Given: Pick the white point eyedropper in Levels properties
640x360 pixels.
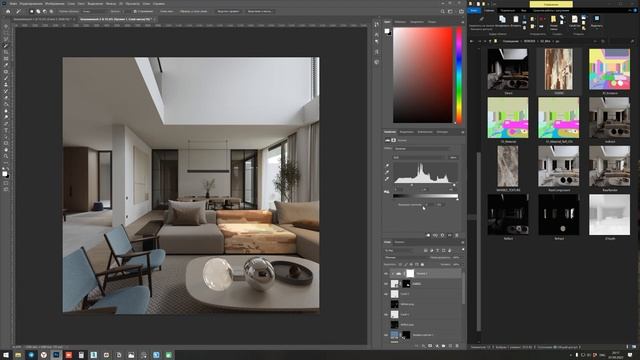Looking at the screenshot, I should (387, 178).
